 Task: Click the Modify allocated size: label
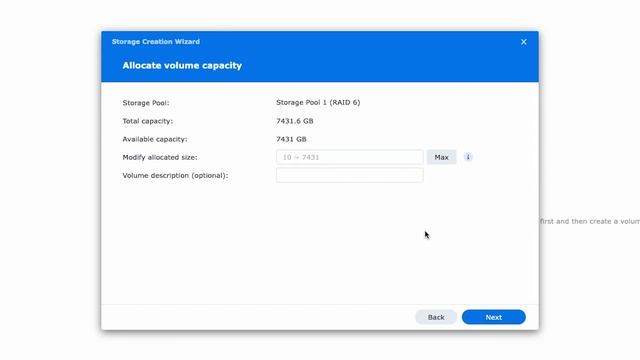pyautogui.click(x=160, y=157)
